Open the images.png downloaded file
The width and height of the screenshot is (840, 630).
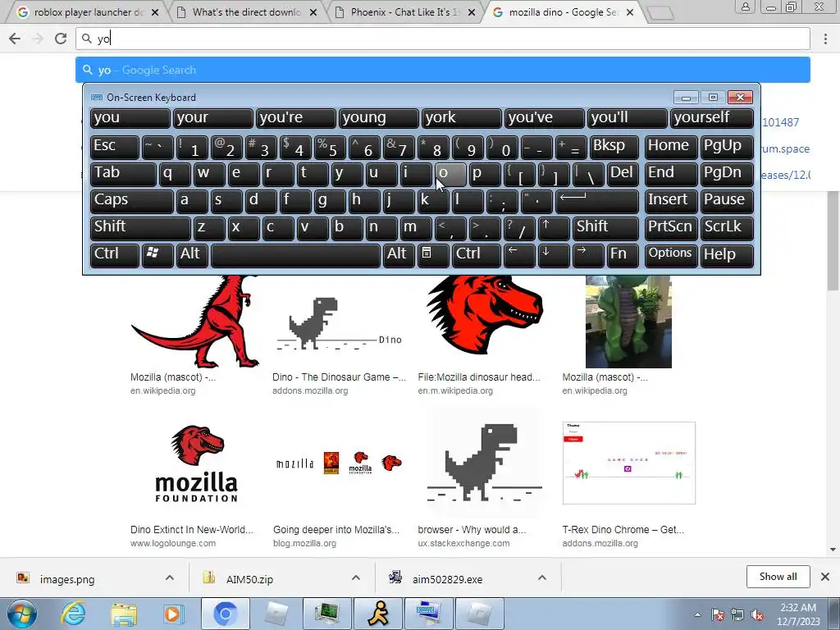tap(67, 579)
